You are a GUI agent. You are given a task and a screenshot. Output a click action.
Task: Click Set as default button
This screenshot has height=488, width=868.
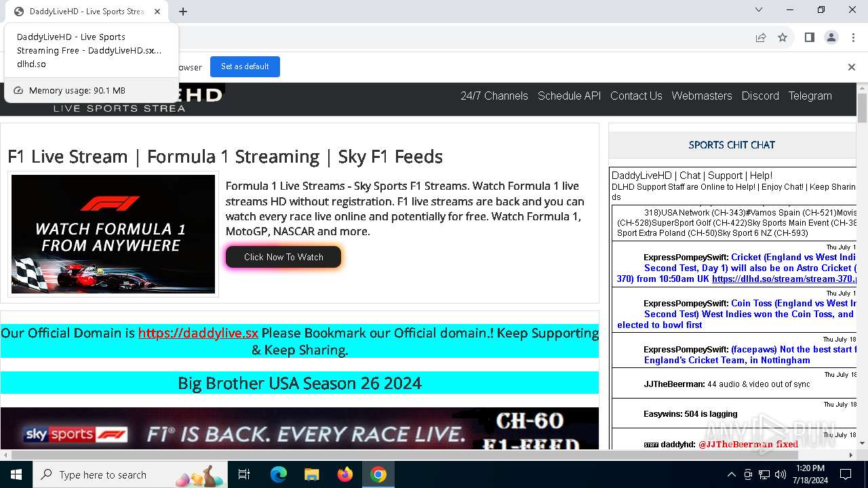245,66
